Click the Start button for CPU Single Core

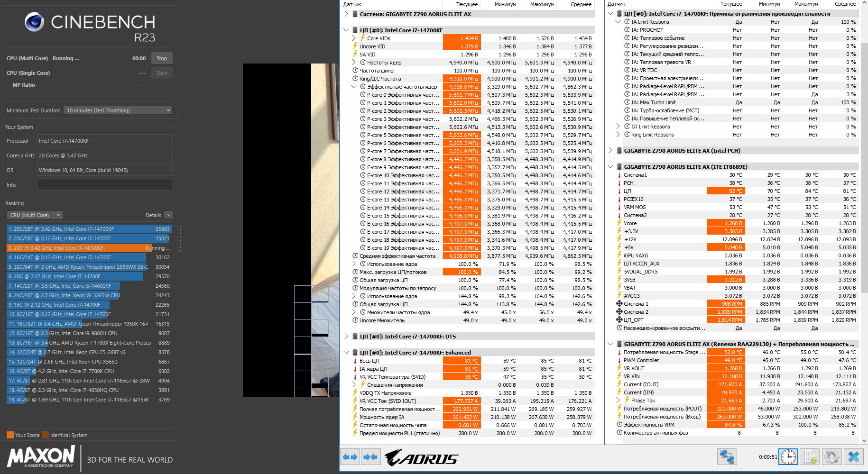[x=162, y=73]
